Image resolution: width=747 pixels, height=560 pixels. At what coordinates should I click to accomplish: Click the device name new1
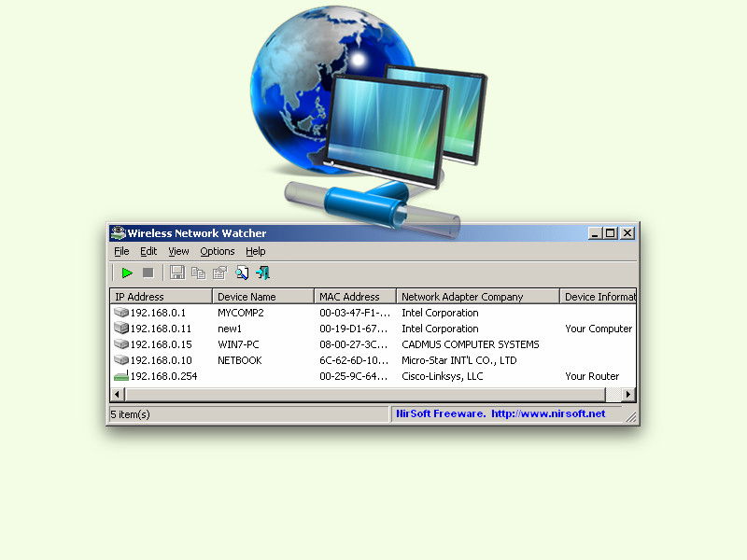coord(230,329)
